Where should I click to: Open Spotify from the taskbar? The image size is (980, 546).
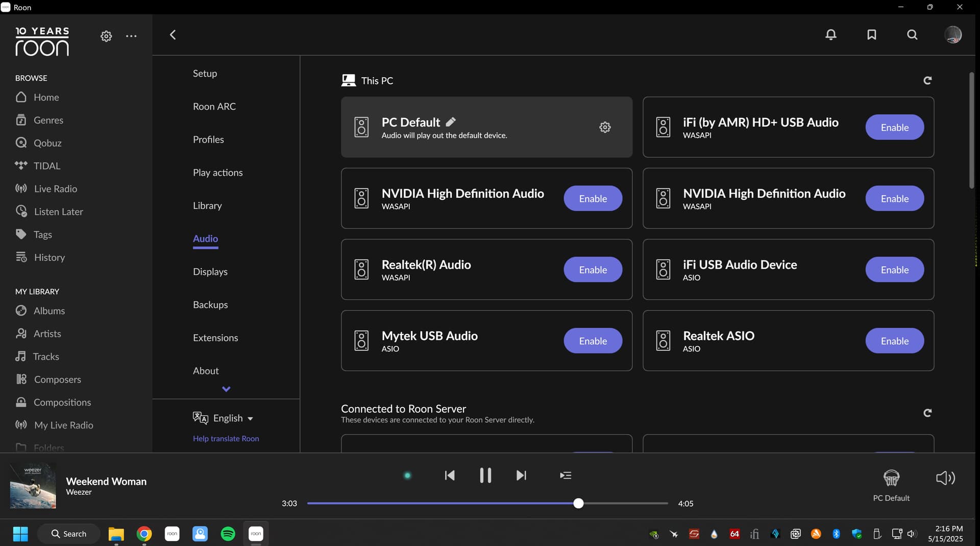pyautogui.click(x=228, y=534)
